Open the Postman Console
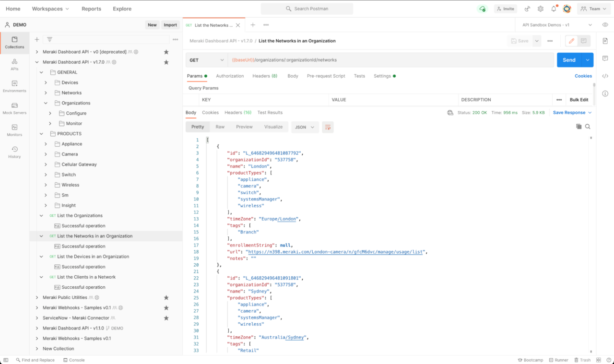This screenshot has height=364, width=614. (73, 360)
